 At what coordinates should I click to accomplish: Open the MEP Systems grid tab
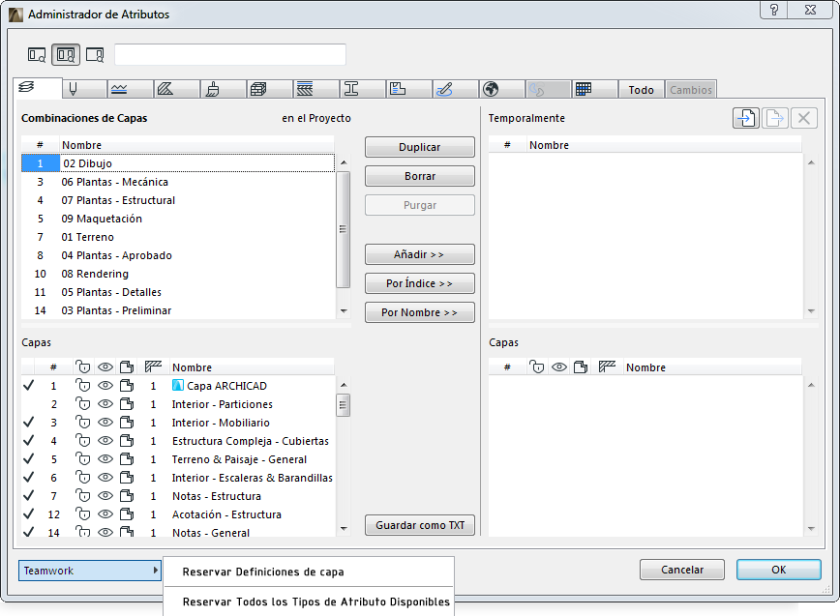point(594,89)
